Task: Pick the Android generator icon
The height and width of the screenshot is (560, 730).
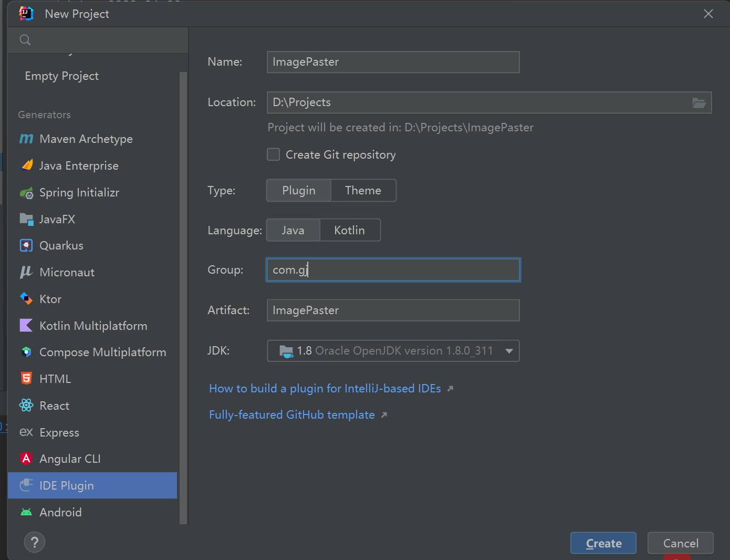Action: (26, 512)
